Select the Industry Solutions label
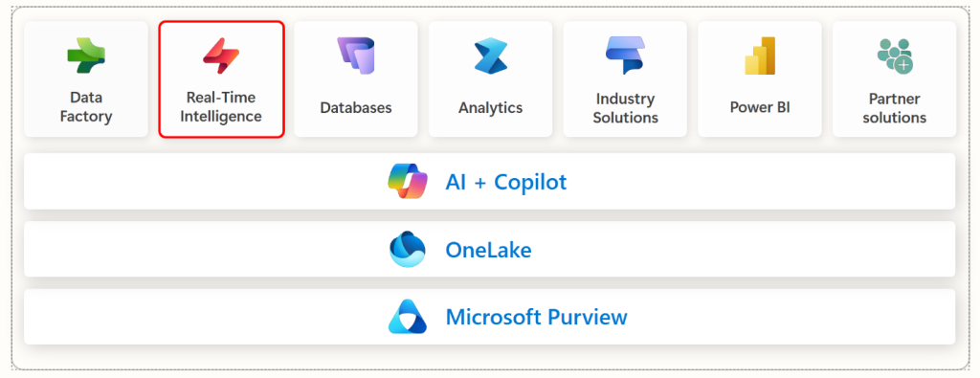The height and width of the screenshot is (378, 980). pos(625,108)
